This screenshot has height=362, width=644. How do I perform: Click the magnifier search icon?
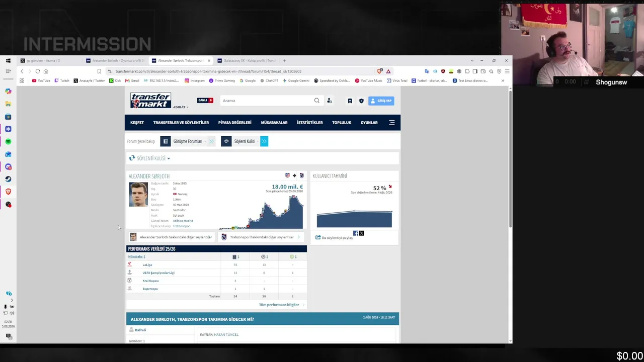317,101
